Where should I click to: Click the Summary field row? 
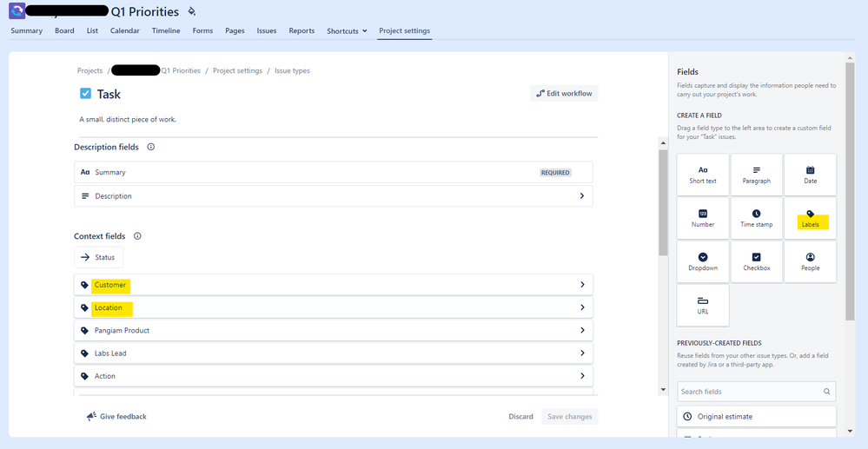pyautogui.click(x=334, y=172)
